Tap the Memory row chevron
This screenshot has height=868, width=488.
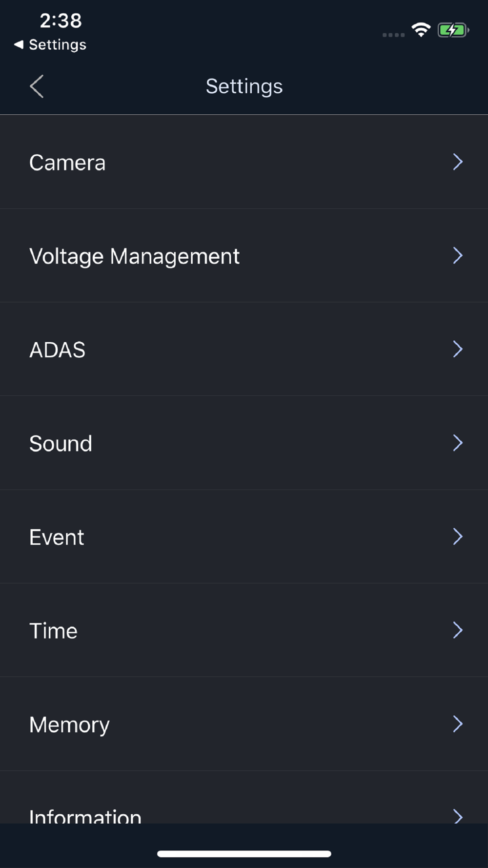click(457, 724)
